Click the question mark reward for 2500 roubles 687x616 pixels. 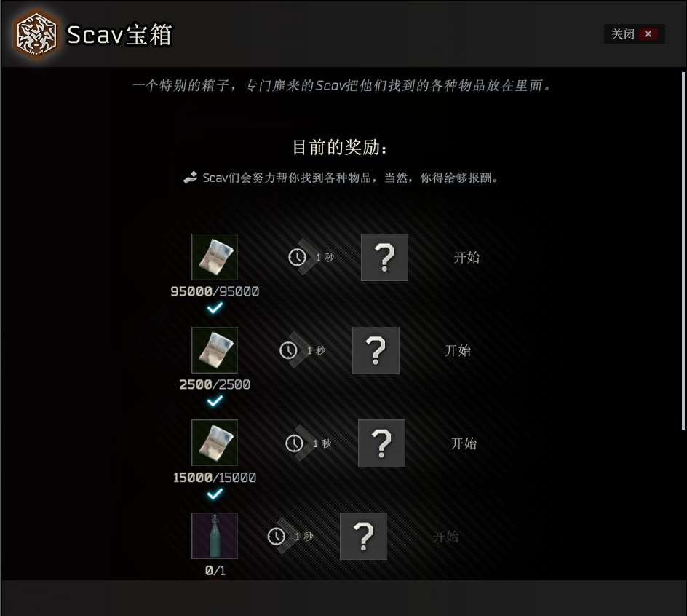[376, 350]
